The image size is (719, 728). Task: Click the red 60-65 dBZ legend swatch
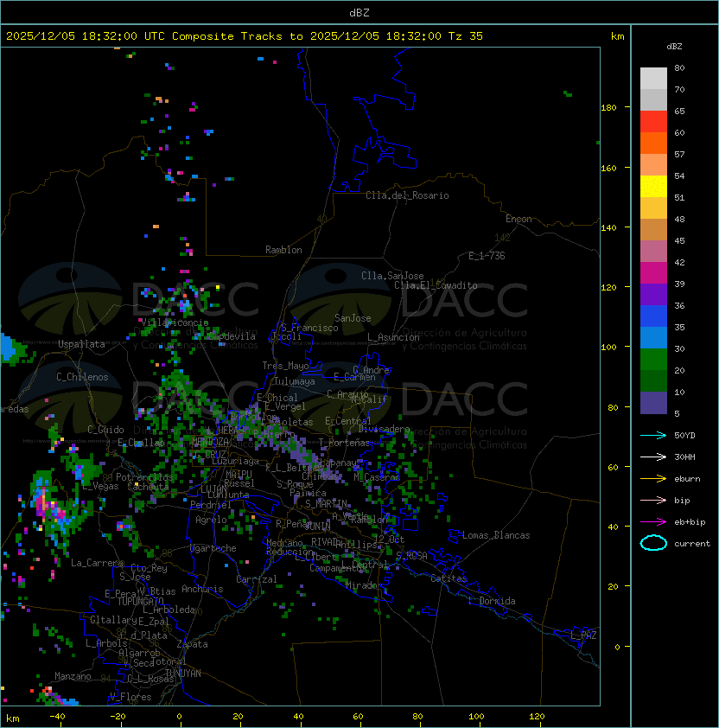(x=653, y=122)
